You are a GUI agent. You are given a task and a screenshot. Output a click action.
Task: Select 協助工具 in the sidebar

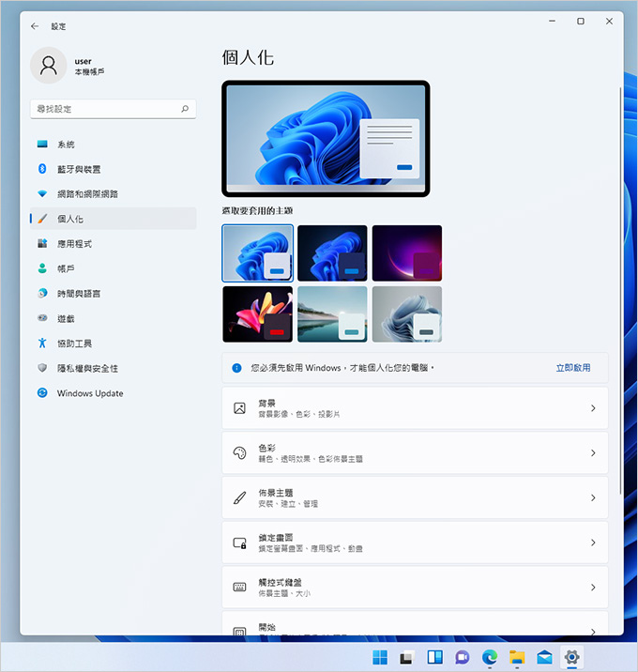tap(114, 344)
